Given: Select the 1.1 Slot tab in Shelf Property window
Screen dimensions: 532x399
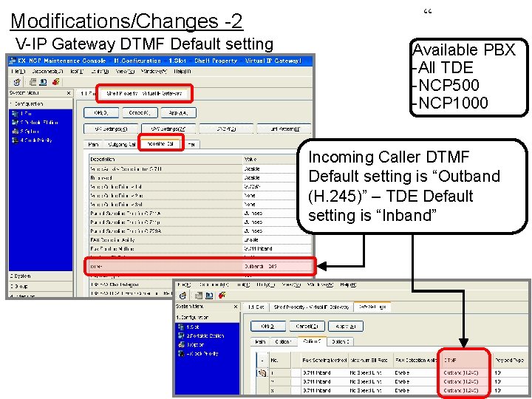Looking at the screenshot, I should [x=87, y=93].
